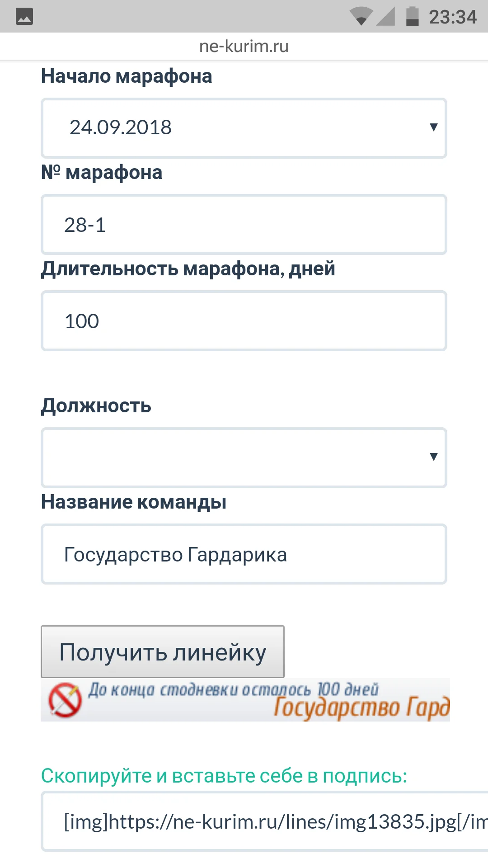This screenshot has height=868, width=488.
Task: Open the marathon start date dropdown
Action: pos(244,128)
